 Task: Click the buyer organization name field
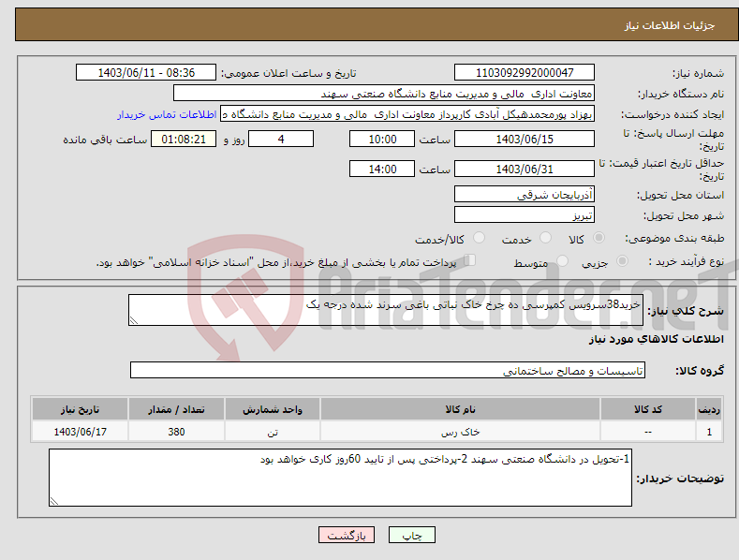[384, 94]
